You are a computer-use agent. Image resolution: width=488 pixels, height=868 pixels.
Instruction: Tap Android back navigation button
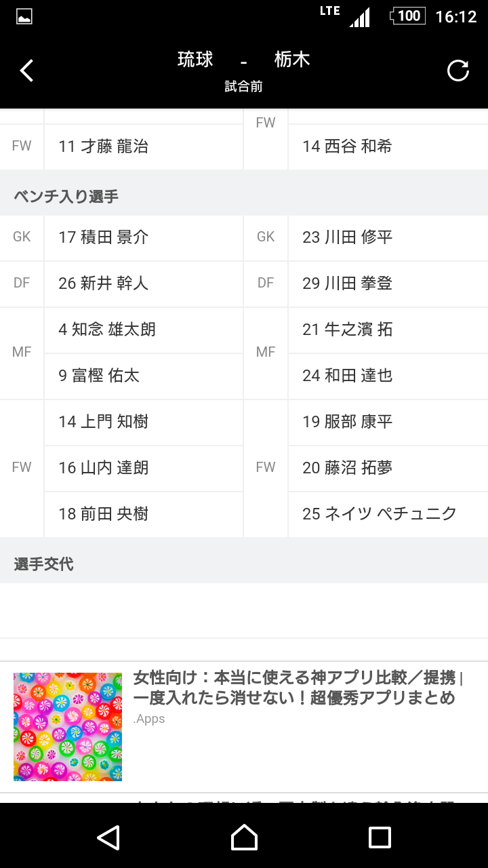click(108, 837)
